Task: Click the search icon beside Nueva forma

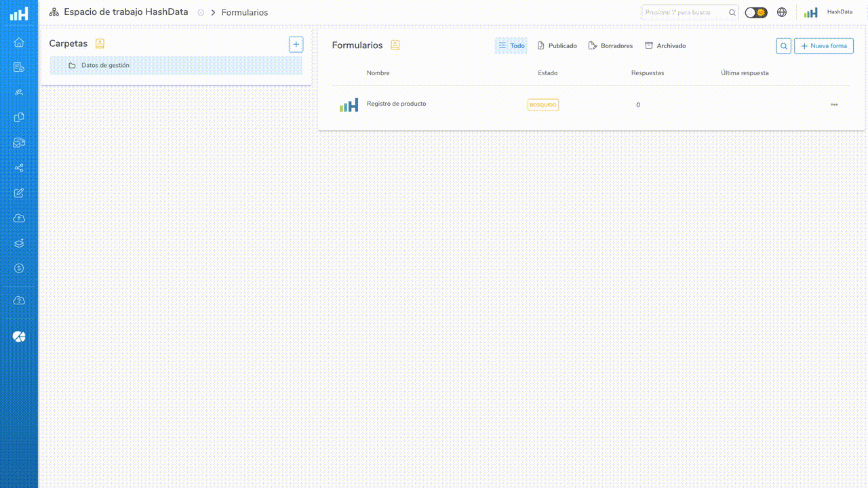Action: (x=783, y=46)
